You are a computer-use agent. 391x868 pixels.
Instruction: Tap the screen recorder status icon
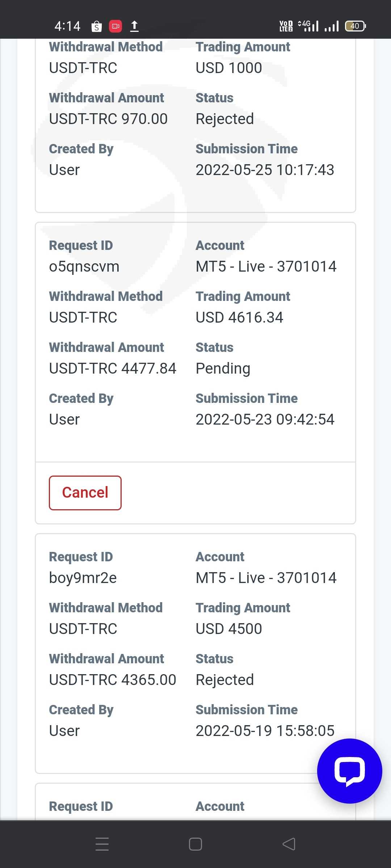115,26
